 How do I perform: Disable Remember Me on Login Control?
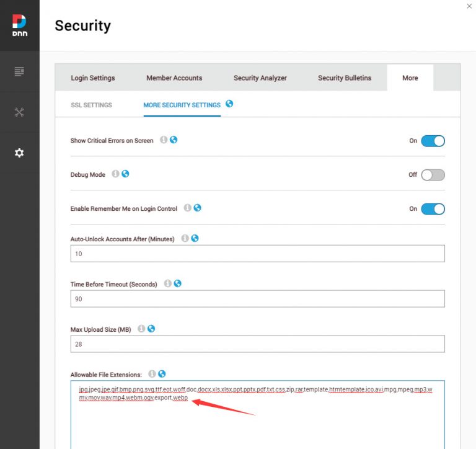pos(433,209)
